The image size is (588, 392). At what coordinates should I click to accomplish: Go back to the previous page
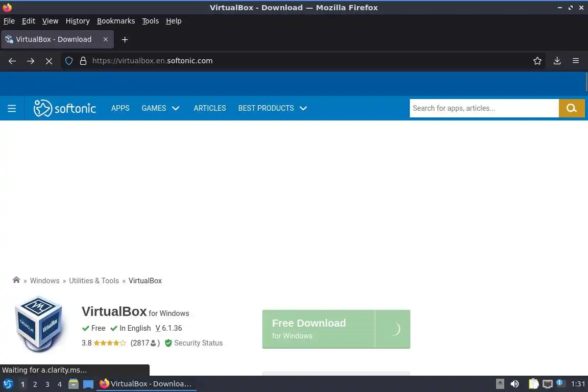pyautogui.click(x=12, y=61)
